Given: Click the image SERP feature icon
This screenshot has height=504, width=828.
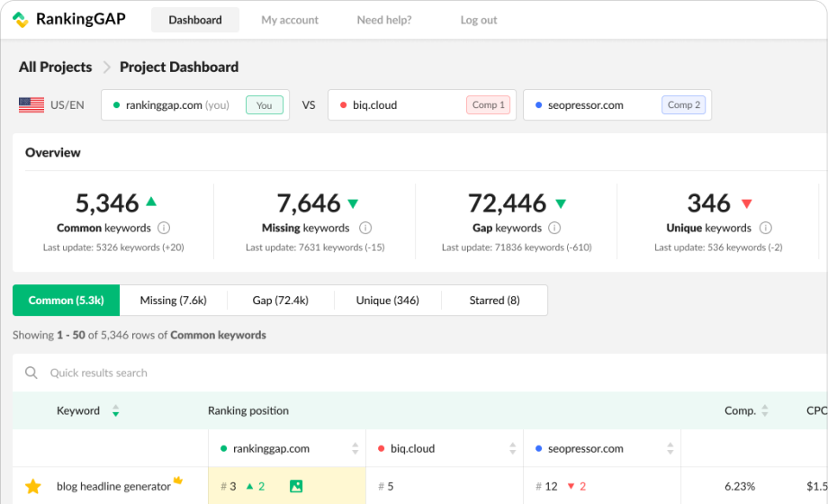Looking at the screenshot, I should pyautogui.click(x=296, y=486).
